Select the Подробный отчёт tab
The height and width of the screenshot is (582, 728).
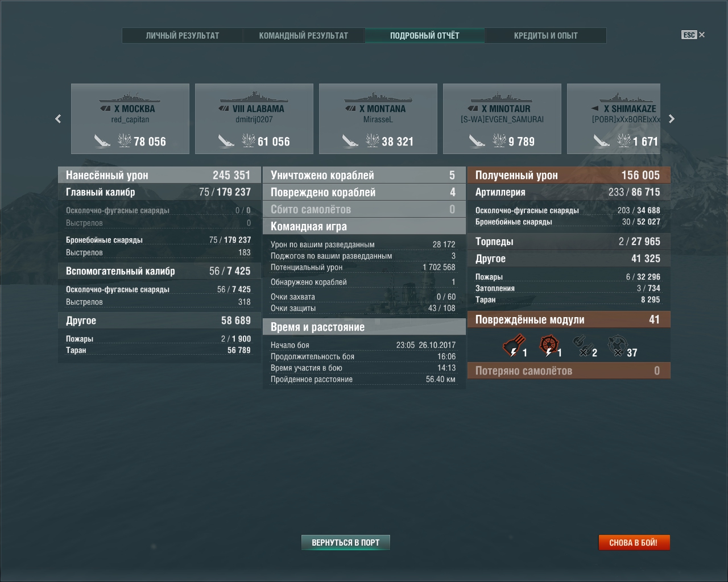point(425,35)
